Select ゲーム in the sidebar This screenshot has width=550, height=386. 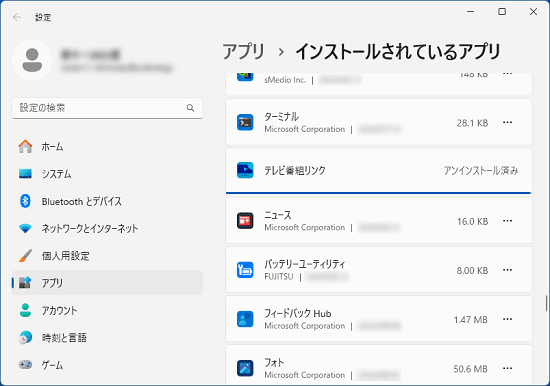click(107, 365)
